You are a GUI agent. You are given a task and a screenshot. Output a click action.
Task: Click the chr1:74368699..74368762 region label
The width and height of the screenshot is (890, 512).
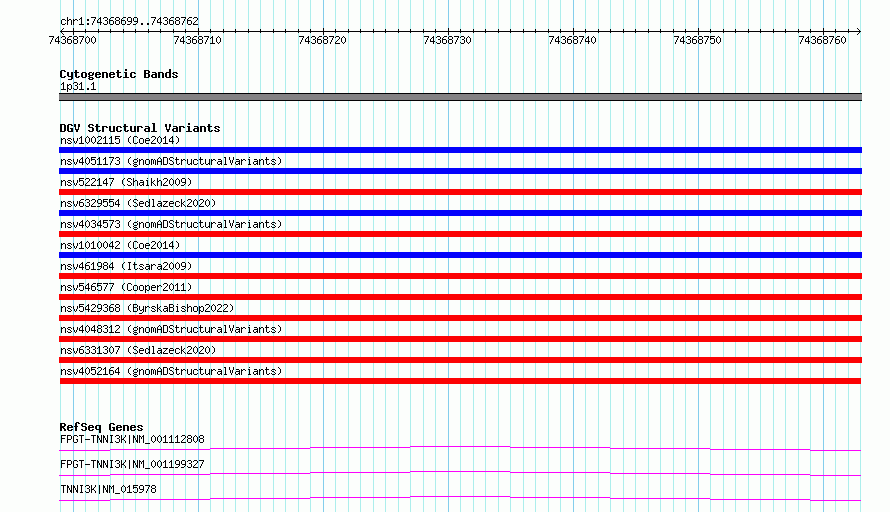coord(129,21)
